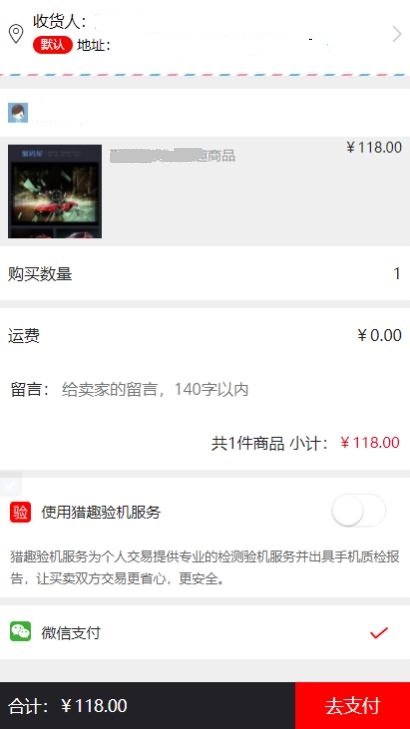Tap the quantity value 1
This screenshot has height=729, width=410.
point(397,273)
